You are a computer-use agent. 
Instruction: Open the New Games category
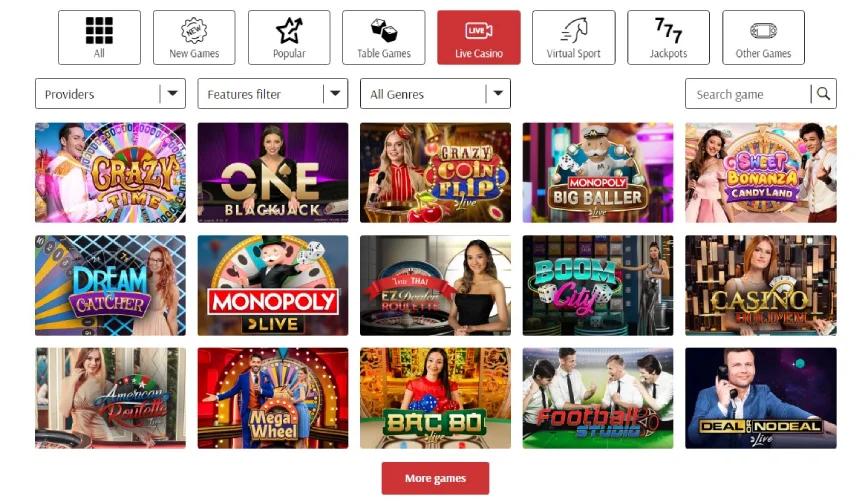point(194,37)
